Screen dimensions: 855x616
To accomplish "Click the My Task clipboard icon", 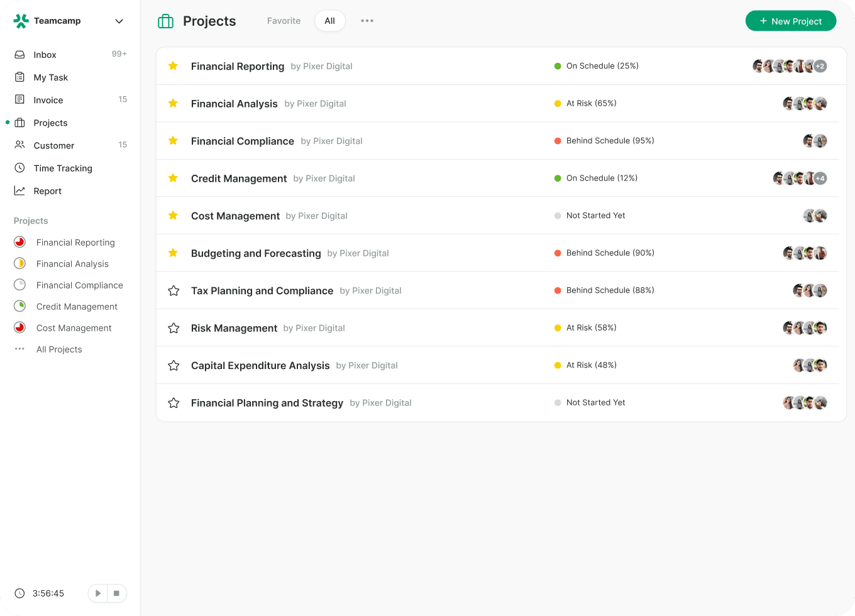I will click(20, 77).
